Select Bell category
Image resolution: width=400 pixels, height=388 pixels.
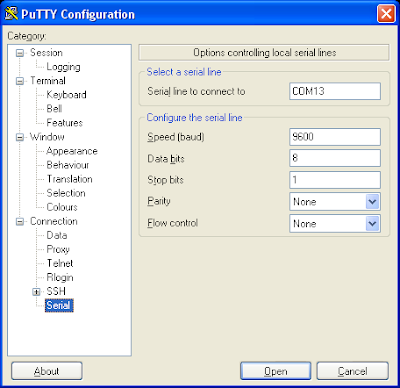tap(54, 109)
